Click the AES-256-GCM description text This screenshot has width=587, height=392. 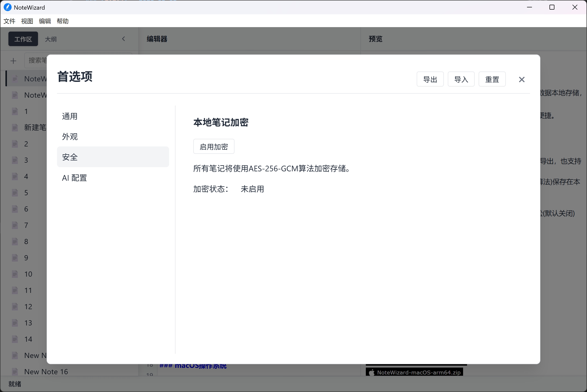point(272,168)
